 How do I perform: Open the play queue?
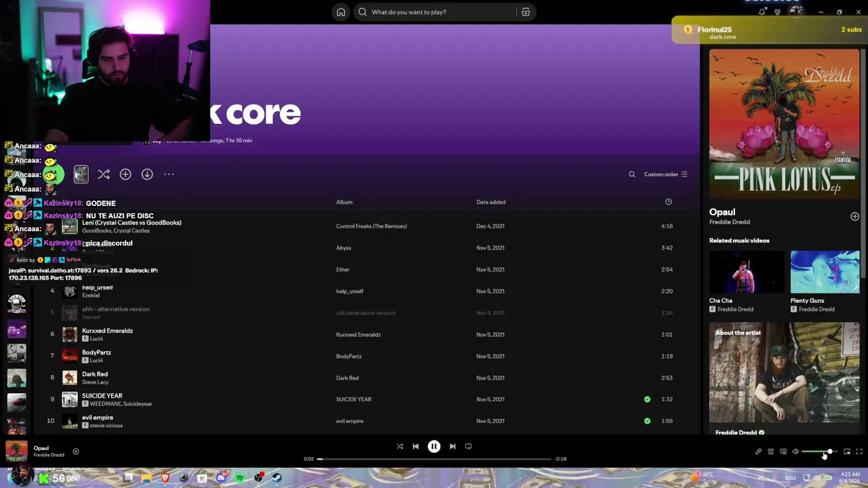tap(770, 452)
